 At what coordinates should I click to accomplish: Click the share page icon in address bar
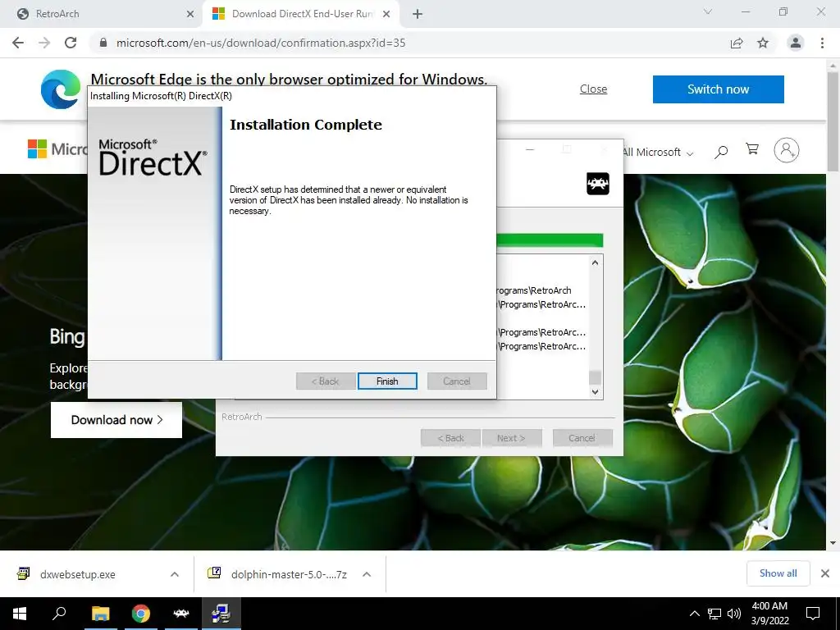click(x=737, y=43)
